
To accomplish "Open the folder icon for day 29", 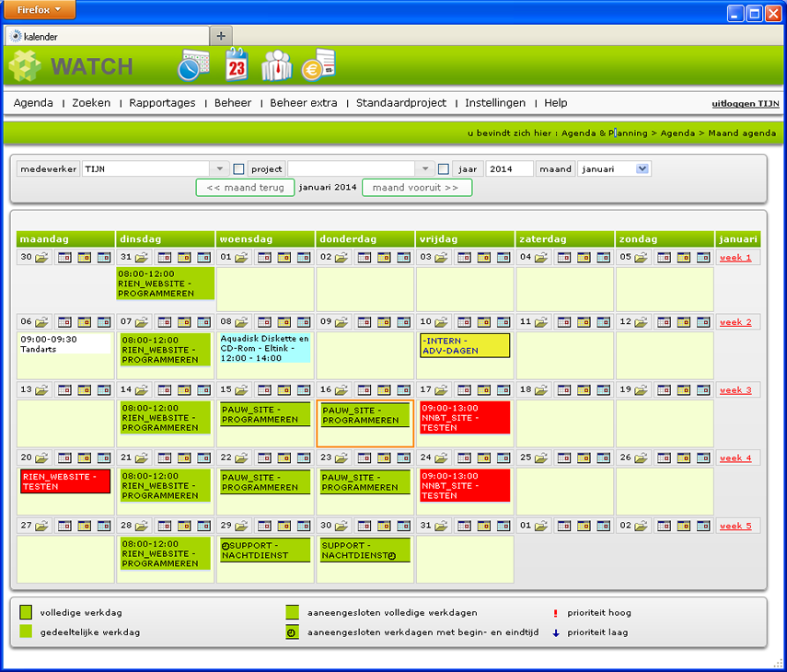I will [x=241, y=526].
